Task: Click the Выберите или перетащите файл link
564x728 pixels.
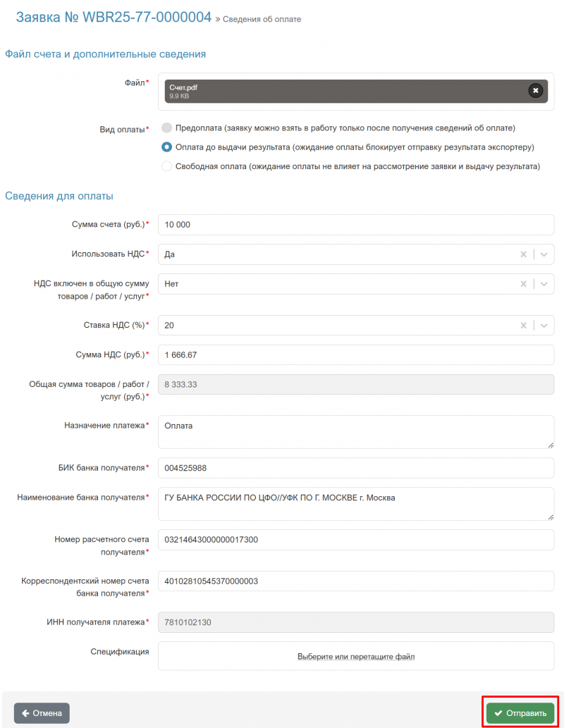Action: 356,657
